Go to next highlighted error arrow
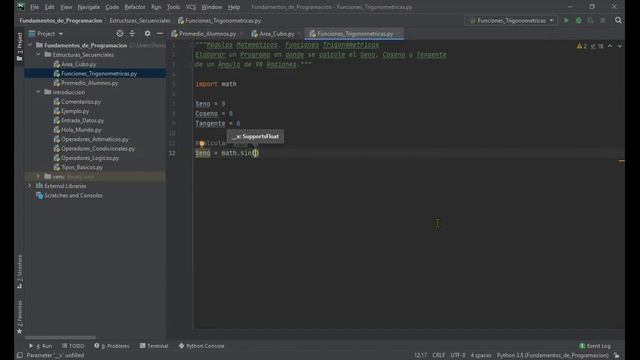640x360 pixels. pyautogui.click(x=620, y=46)
